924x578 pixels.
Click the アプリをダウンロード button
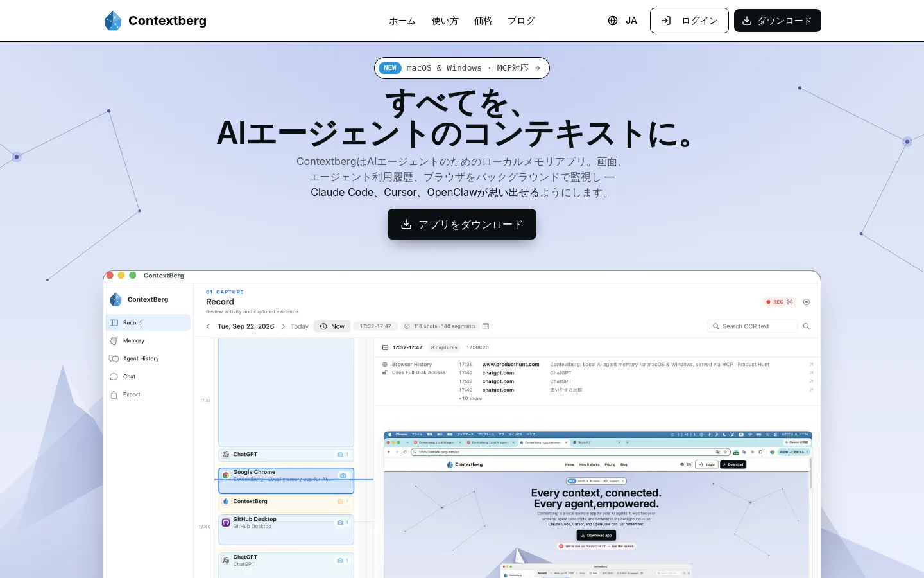(x=462, y=224)
